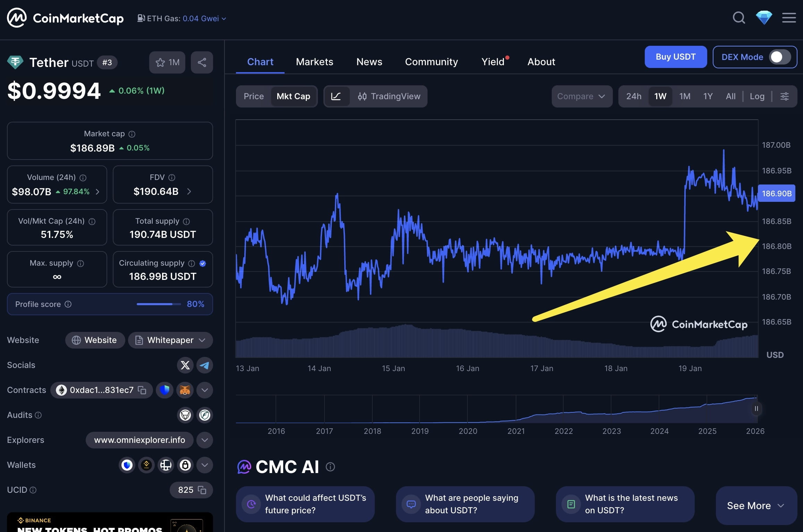Click the Buy USDT button
Viewport: 803px width, 532px height.
coord(675,57)
